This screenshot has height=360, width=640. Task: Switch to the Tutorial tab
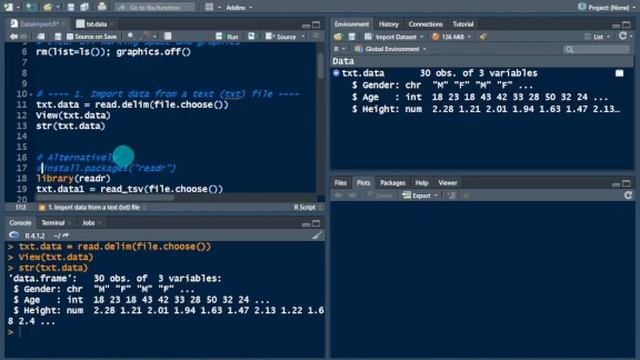pyautogui.click(x=463, y=24)
